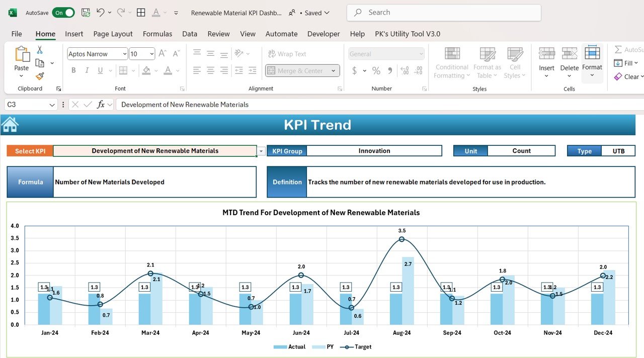Increase font size with the larger A
This screenshot has width=644, height=358.
pos(163,53)
